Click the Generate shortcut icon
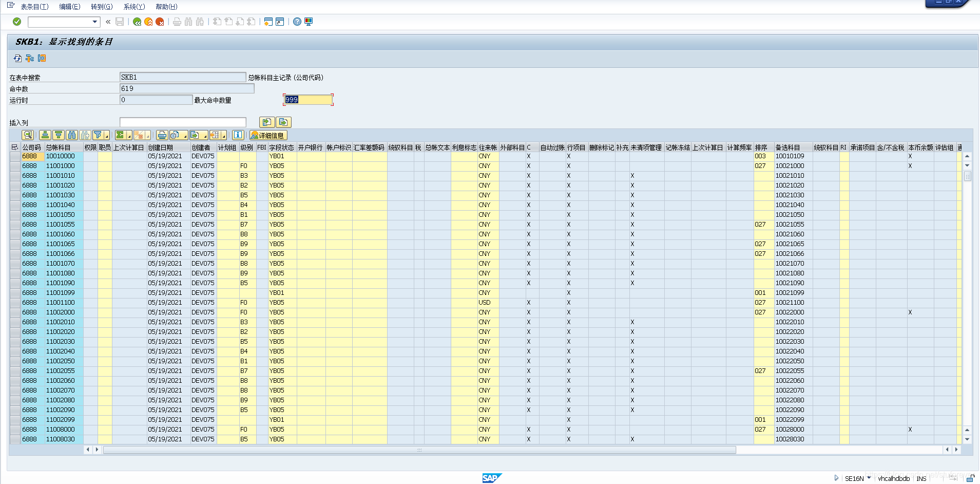The height and width of the screenshot is (484, 980). [280, 22]
